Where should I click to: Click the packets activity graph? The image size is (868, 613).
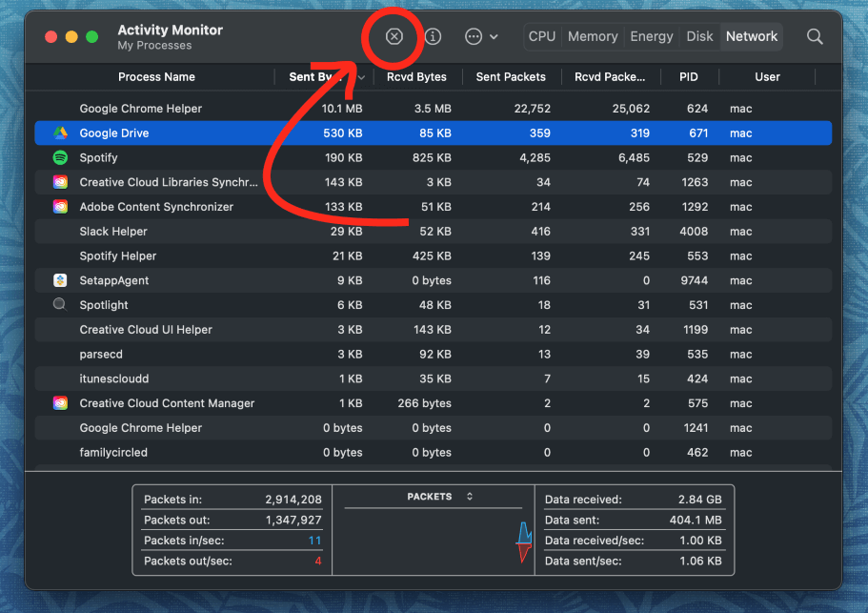(x=434, y=541)
